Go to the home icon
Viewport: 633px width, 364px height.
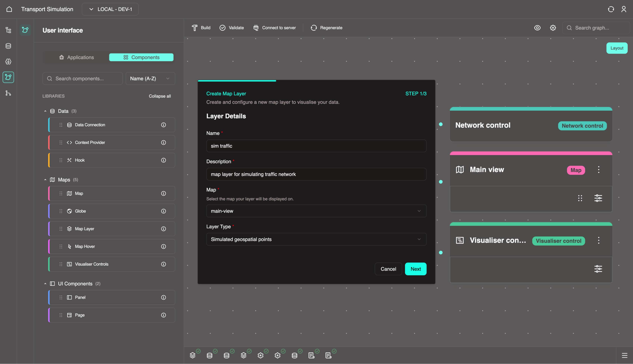tap(9, 9)
